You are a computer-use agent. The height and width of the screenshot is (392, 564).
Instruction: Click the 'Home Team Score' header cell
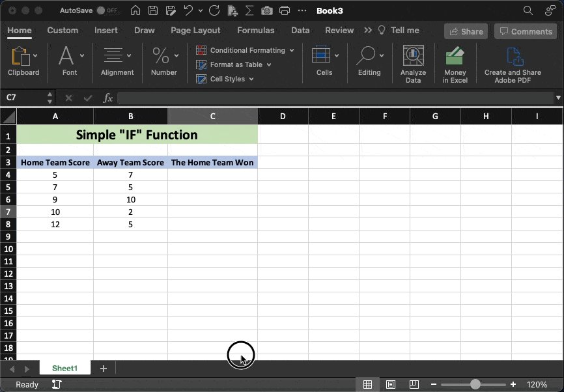[x=55, y=163]
